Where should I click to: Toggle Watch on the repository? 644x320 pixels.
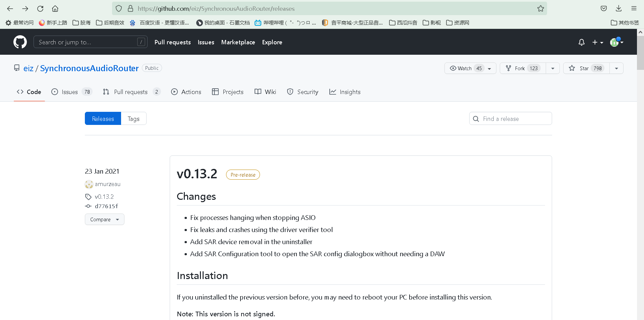[x=466, y=68]
